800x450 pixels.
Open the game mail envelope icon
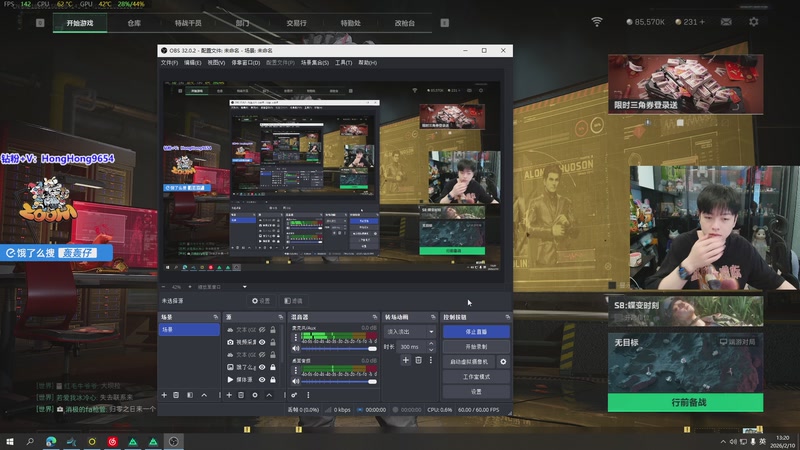[725, 21]
